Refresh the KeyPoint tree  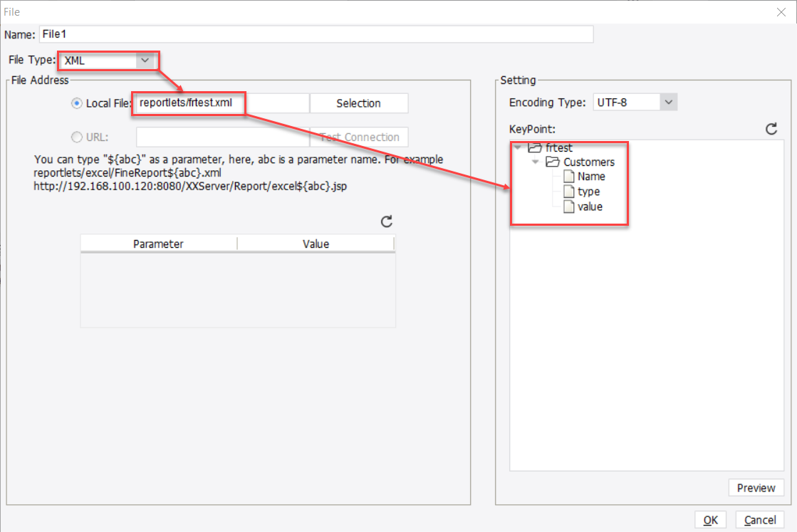click(x=771, y=129)
